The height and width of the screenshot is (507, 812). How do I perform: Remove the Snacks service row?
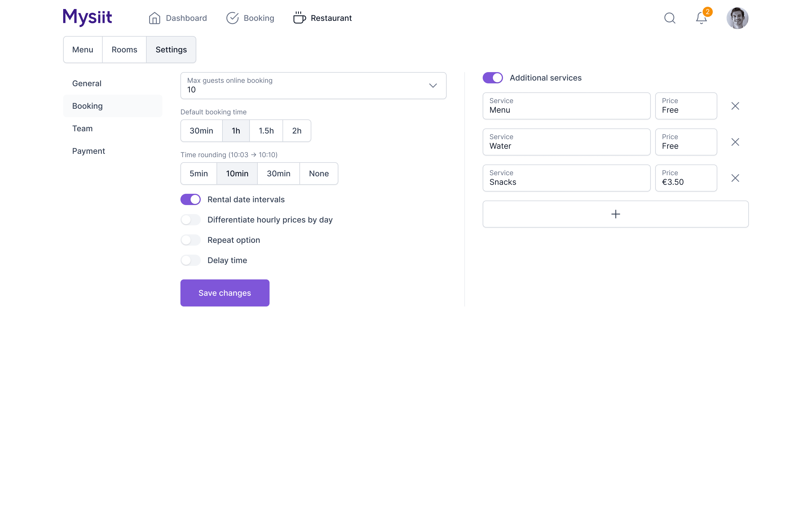735,178
